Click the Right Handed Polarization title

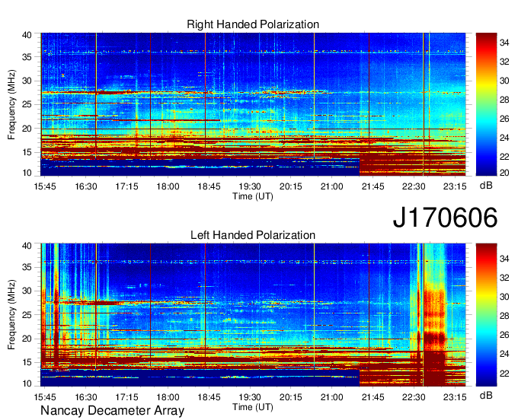pyautogui.click(x=253, y=24)
